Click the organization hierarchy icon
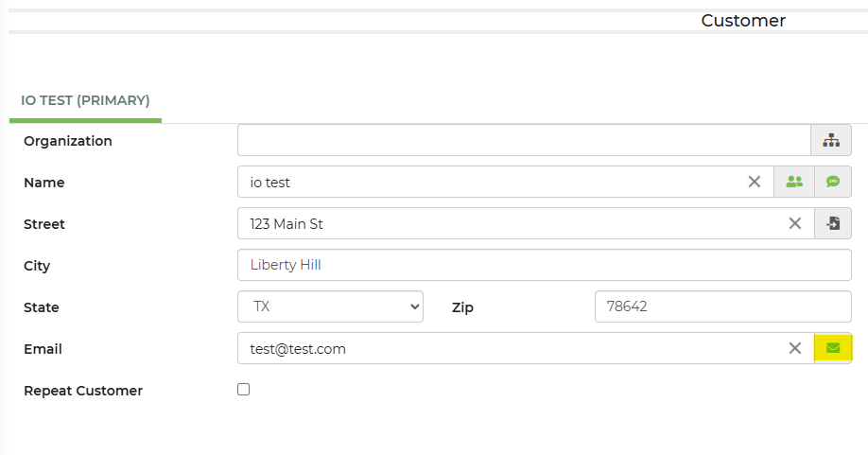The height and width of the screenshot is (455, 868). click(831, 140)
